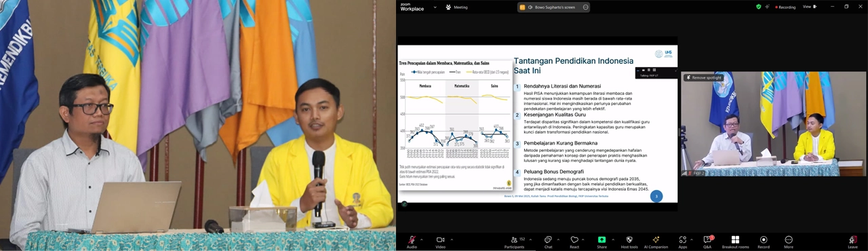Expand video options arrow next to Video

pos(452,239)
